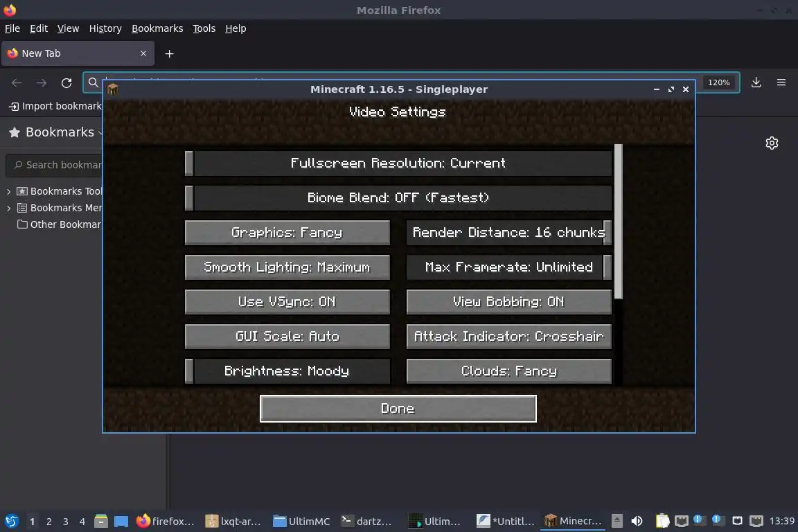Open the History menu
The height and width of the screenshot is (532, 798).
pyautogui.click(x=105, y=28)
